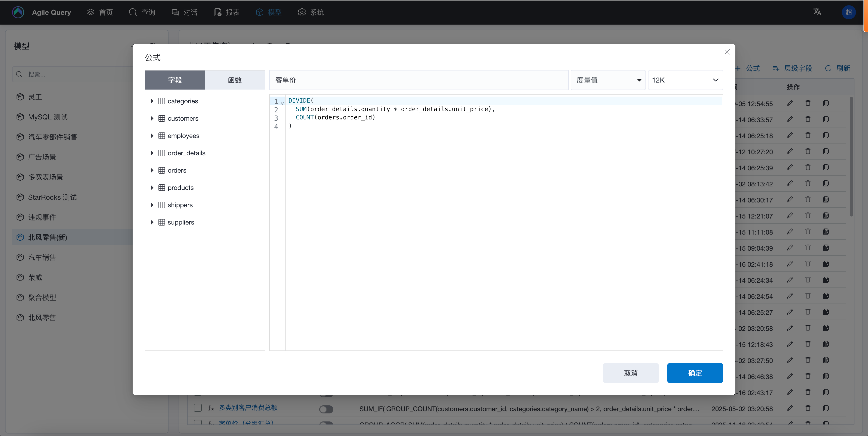868x436 pixels.
Task: Click the user avatar icon
Action: (x=848, y=12)
